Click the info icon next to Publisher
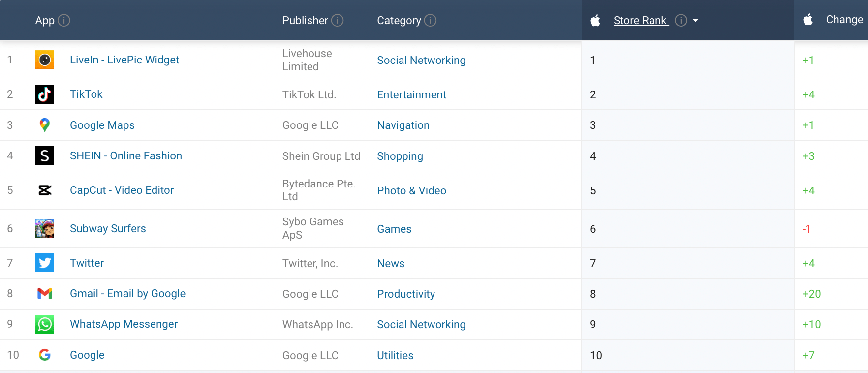868x373 pixels. (337, 21)
